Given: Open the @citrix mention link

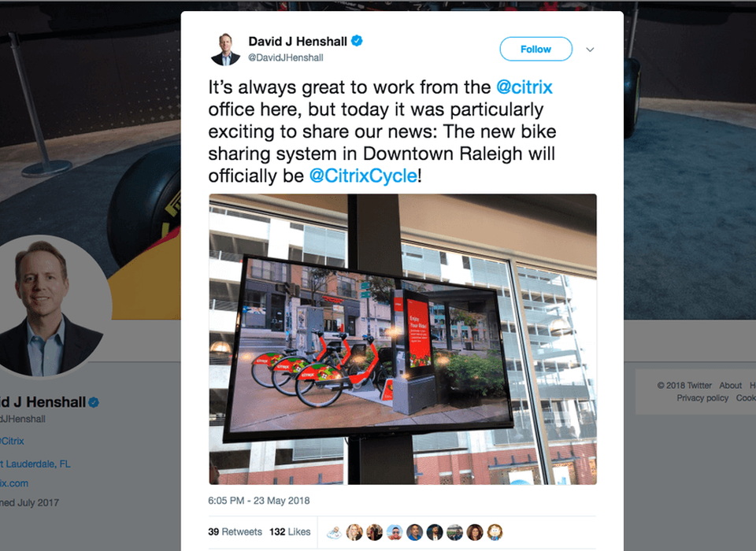Looking at the screenshot, I should pyautogui.click(x=524, y=87).
